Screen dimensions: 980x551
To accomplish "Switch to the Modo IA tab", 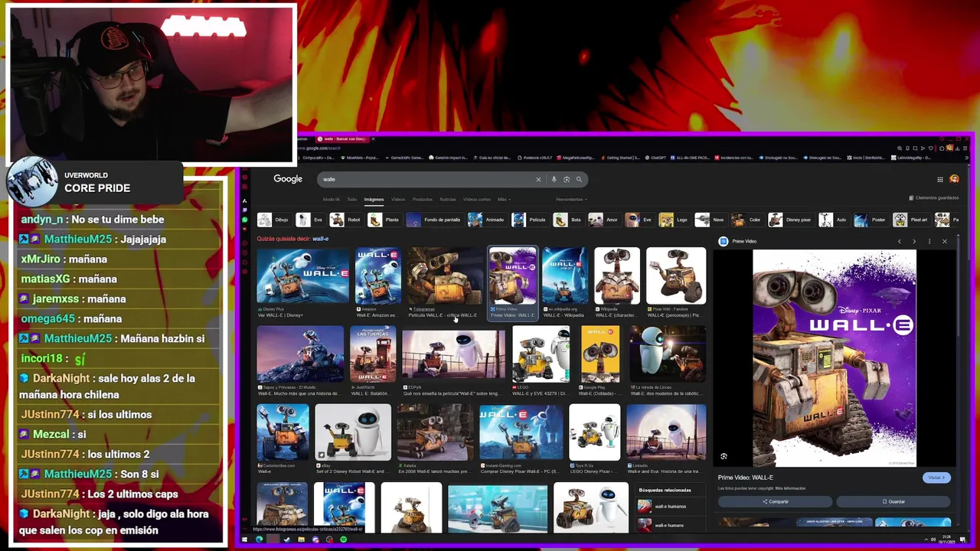I will 332,199.
